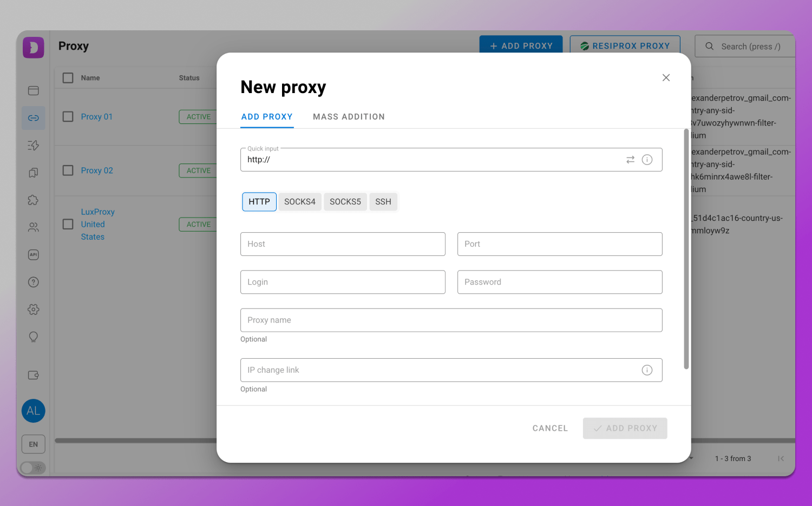The image size is (812, 506).
Task: Toggle the dark mode switch
Action: coord(33,468)
